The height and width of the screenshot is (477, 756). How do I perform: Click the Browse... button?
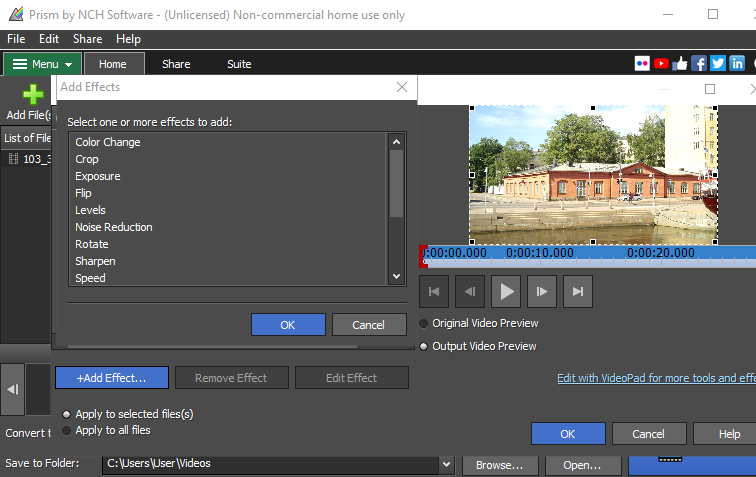click(x=500, y=465)
